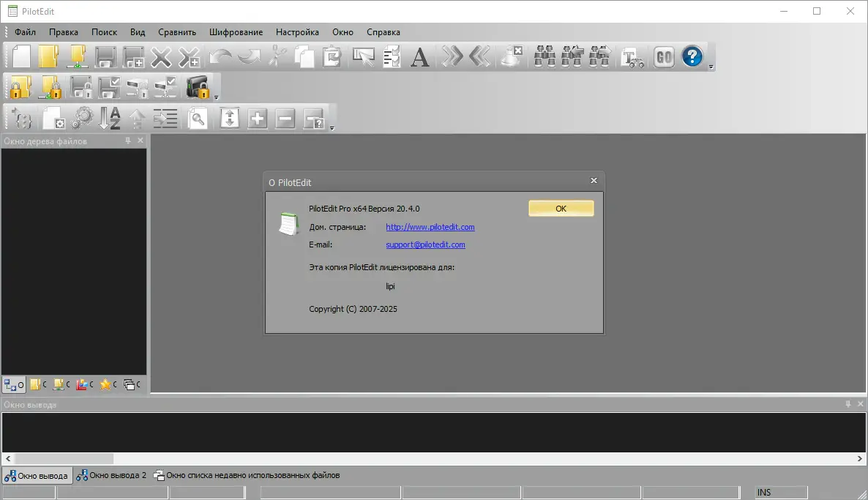Image resolution: width=868 pixels, height=500 pixels.
Task: Click the stamp icon with small X
Action: (x=512, y=57)
